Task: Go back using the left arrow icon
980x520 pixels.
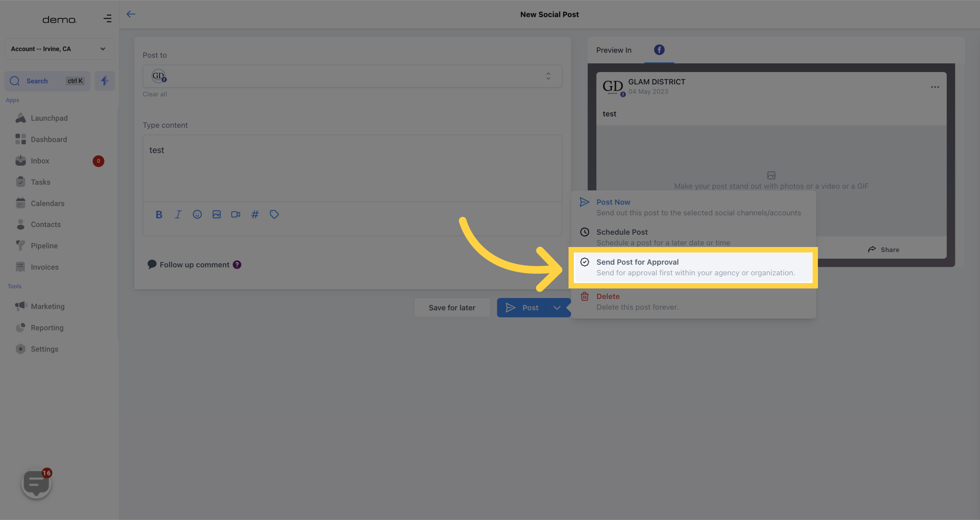Action: coord(131,14)
